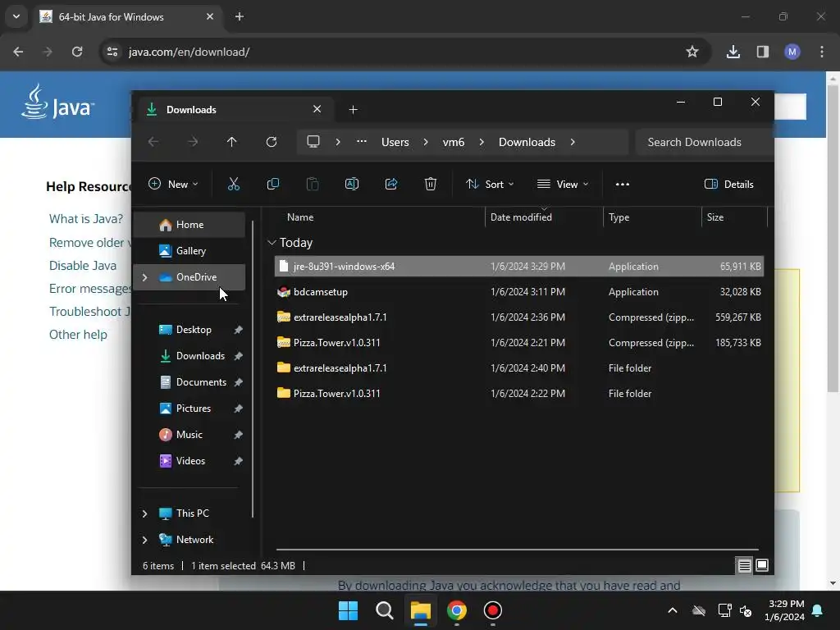Click the Delete trash icon in Explorer
The image size is (840, 630).
pyautogui.click(x=430, y=185)
